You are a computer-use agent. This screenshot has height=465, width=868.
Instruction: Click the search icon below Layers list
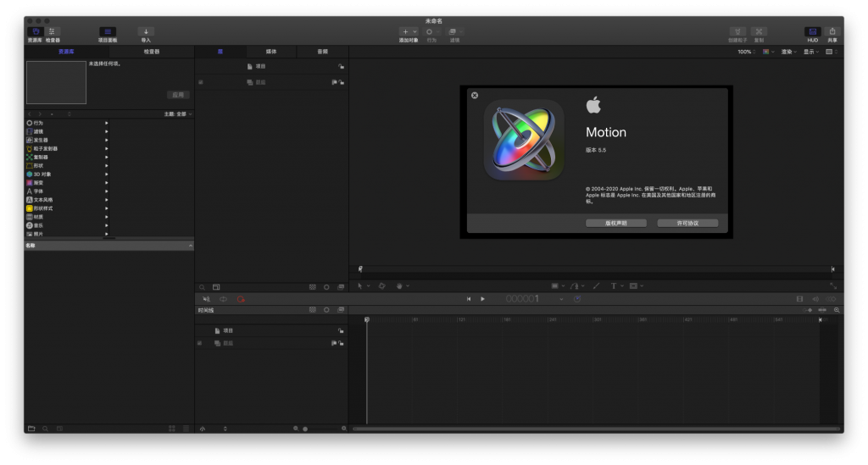click(202, 287)
